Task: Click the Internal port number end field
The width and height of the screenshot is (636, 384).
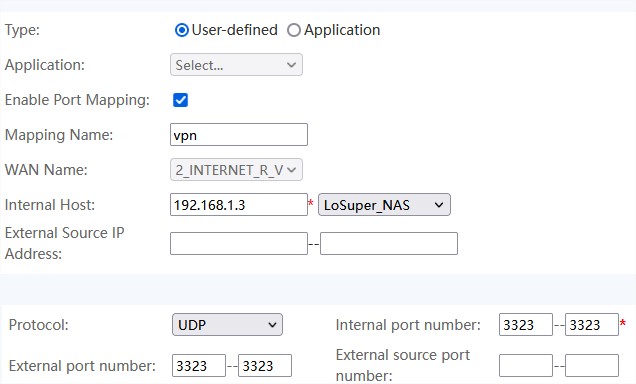Action: (x=592, y=324)
